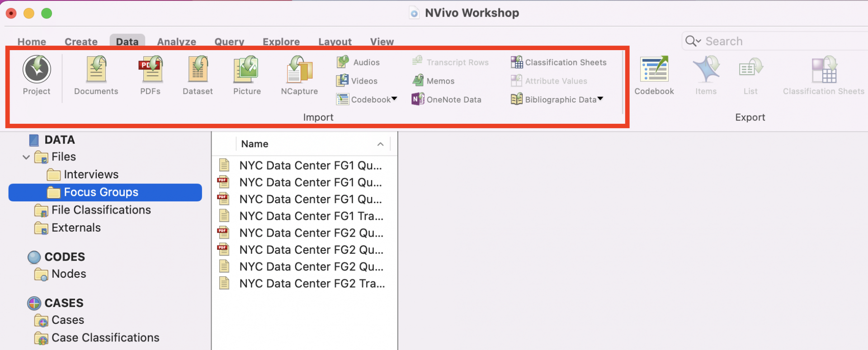
Task: Switch to the Home tab
Action: coord(32,42)
